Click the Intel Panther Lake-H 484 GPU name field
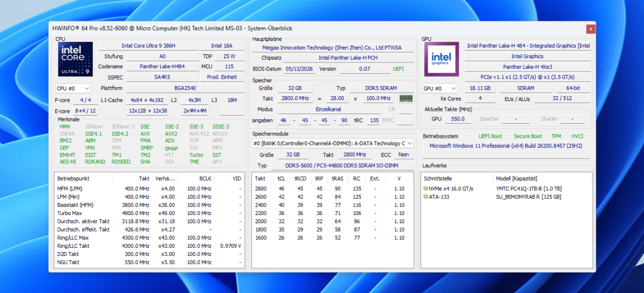Viewport: 644px width, 293px height. [x=528, y=46]
